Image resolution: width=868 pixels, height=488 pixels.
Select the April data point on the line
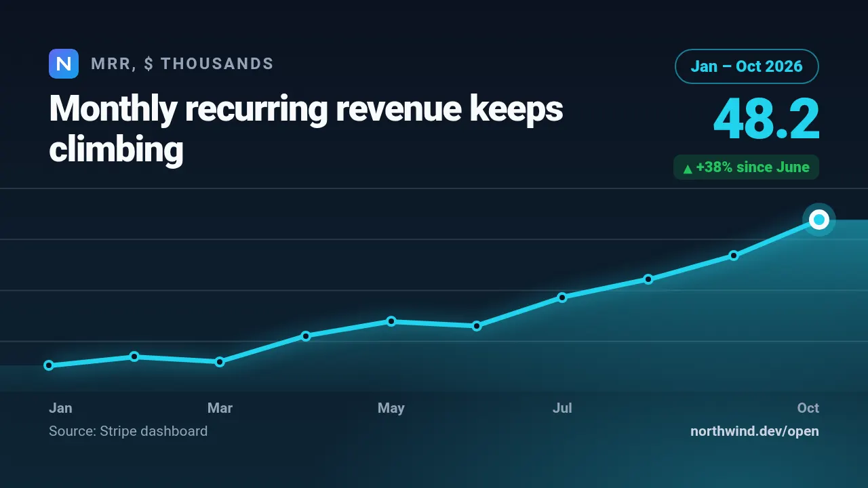pyautogui.click(x=306, y=335)
